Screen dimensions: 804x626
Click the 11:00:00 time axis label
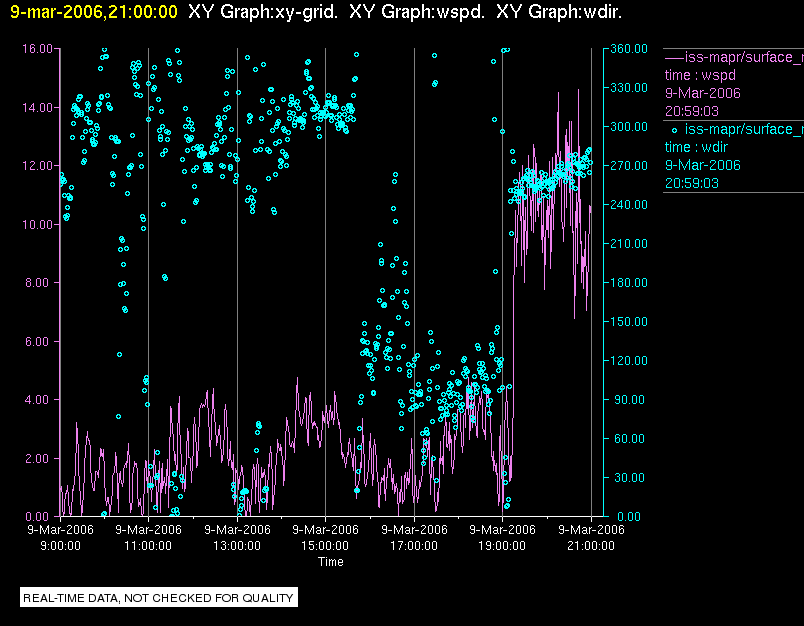(x=148, y=546)
